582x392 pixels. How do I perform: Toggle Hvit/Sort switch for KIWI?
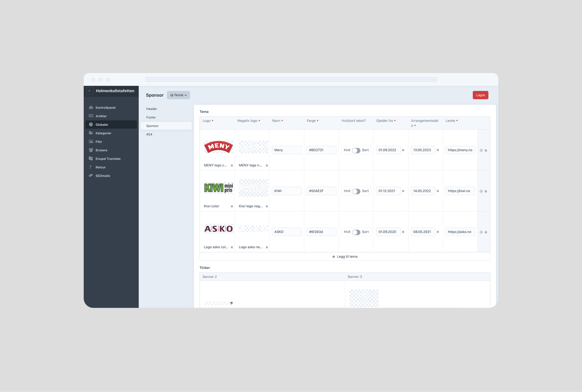point(356,191)
